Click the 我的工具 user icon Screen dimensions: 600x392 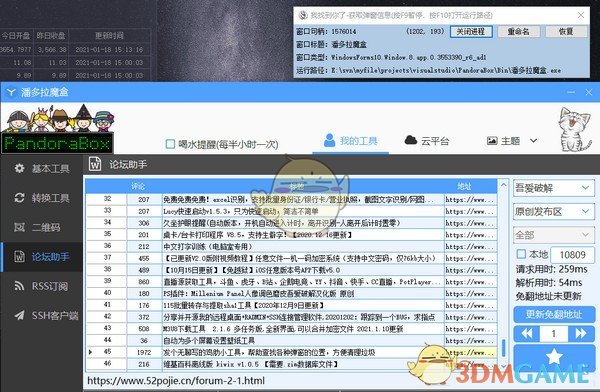click(329, 140)
